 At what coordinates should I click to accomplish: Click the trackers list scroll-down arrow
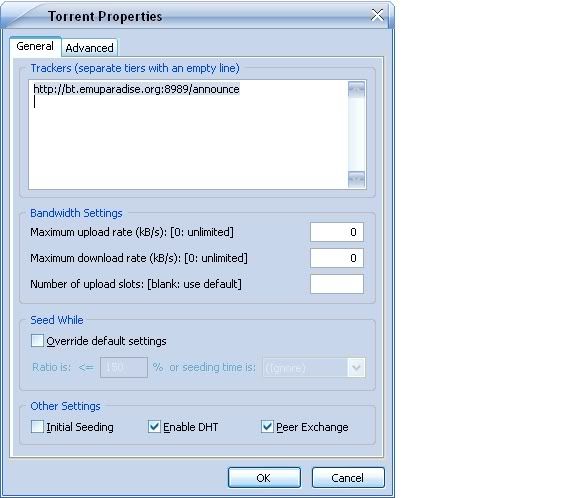[356, 179]
